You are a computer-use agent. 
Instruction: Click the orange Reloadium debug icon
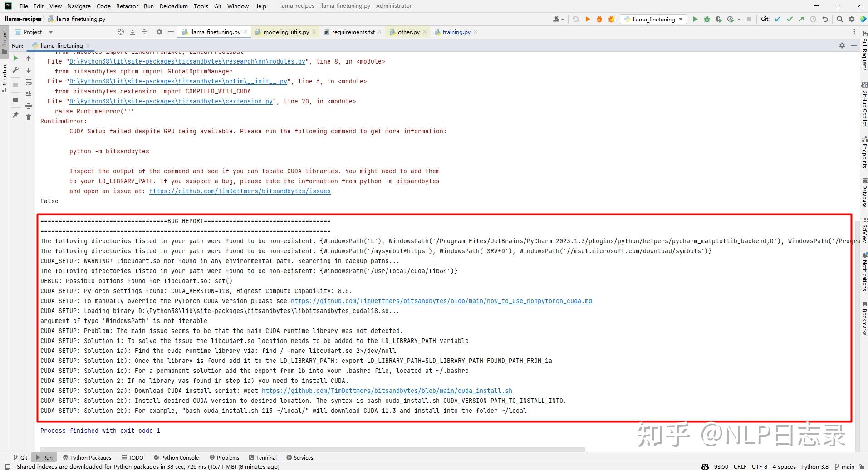599,19
